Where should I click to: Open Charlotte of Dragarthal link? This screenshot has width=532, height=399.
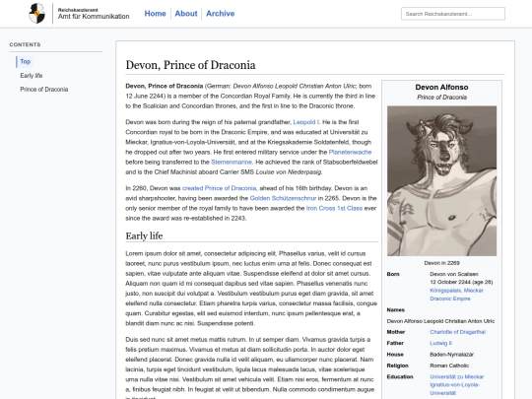(457, 332)
